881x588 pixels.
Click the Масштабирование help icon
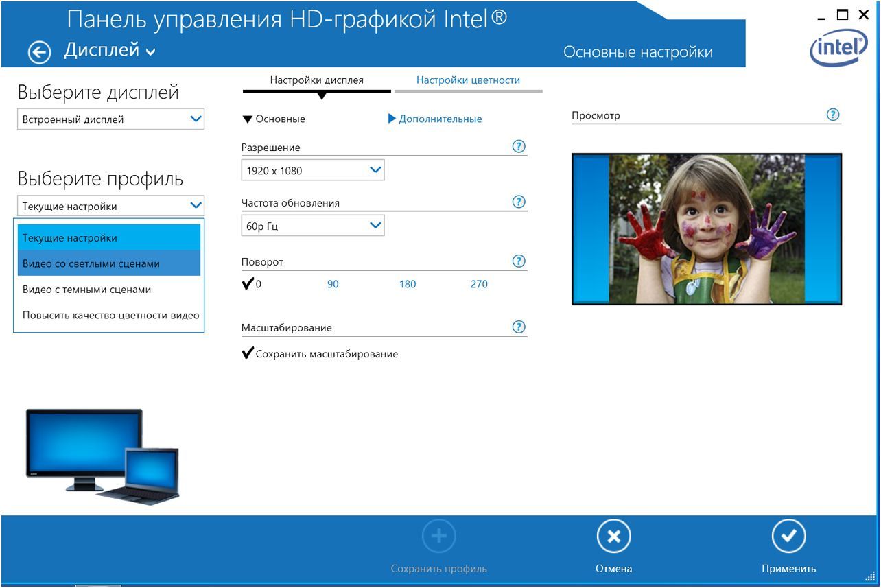pyautogui.click(x=519, y=326)
